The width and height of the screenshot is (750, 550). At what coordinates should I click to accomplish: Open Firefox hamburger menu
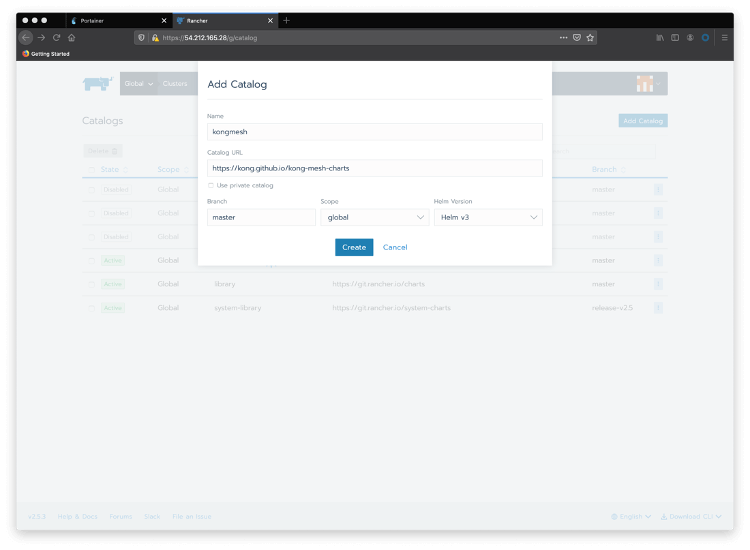[725, 37]
